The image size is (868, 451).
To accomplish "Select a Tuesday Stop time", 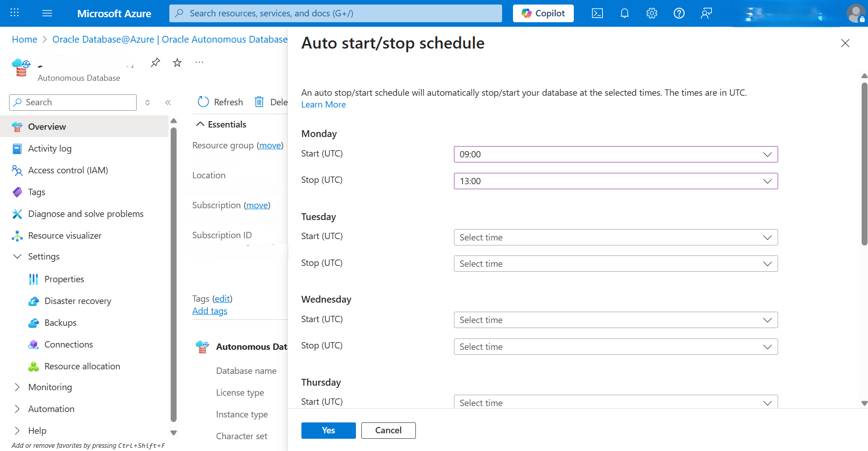I will point(615,263).
